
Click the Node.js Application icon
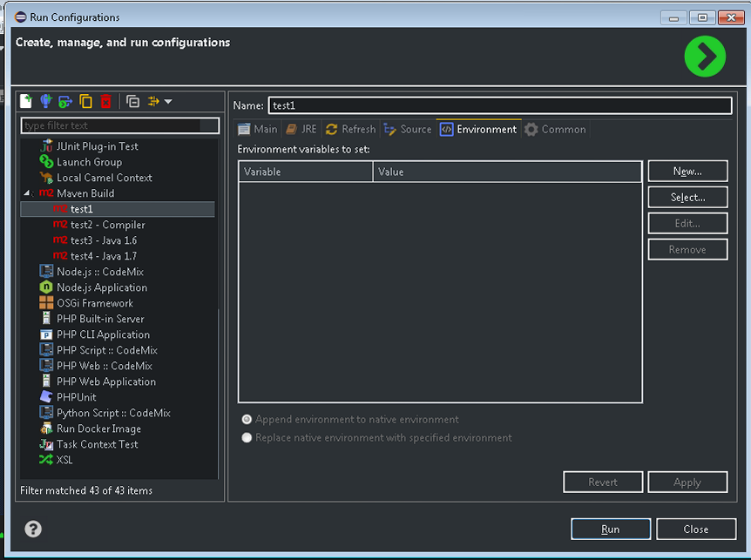click(x=46, y=287)
